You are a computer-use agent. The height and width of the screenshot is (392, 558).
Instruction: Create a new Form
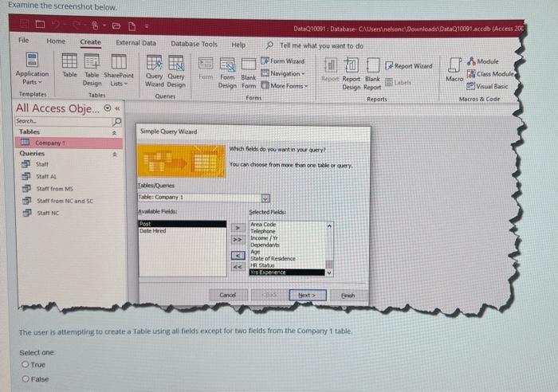click(206, 69)
